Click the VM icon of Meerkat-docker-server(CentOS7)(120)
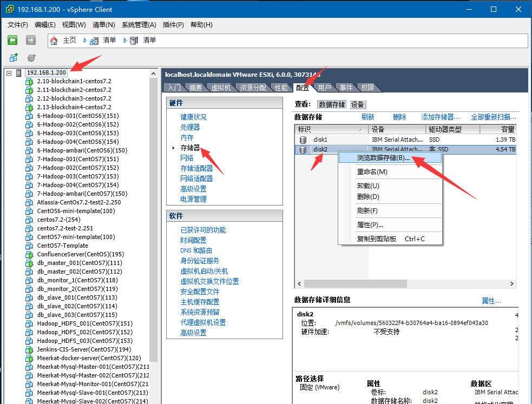 coord(30,358)
